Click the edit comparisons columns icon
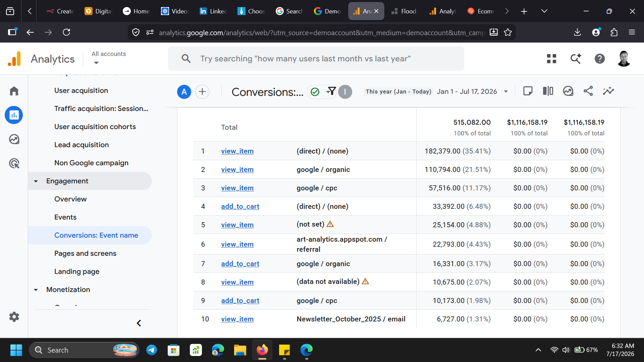644x362 pixels. (x=548, y=91)
